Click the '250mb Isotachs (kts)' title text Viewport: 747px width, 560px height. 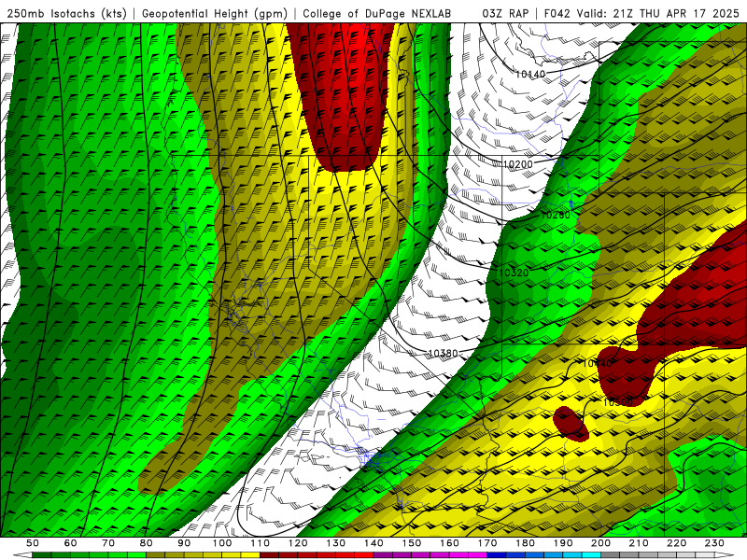[66, 13]
